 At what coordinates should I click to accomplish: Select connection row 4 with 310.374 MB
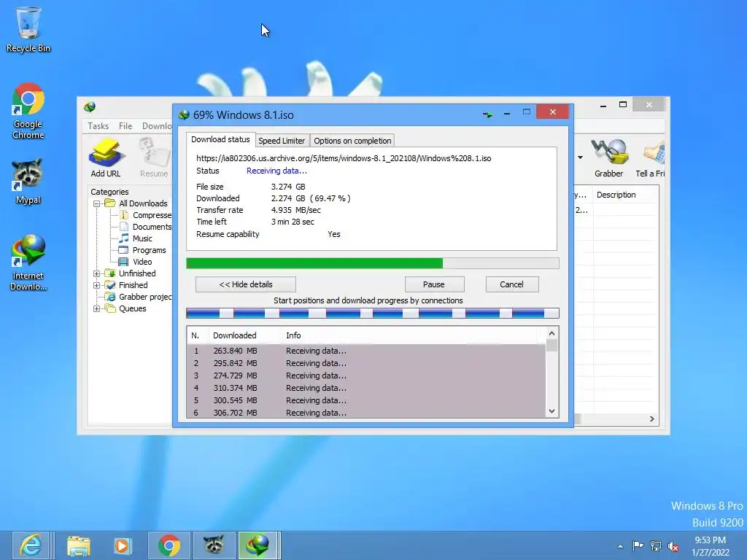(x=366, y=388)
